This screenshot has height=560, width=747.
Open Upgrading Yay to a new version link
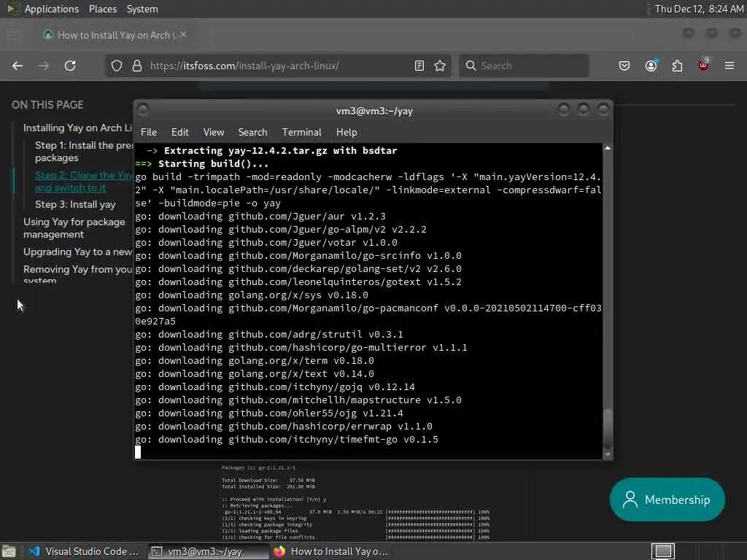(x=77, y=252)
